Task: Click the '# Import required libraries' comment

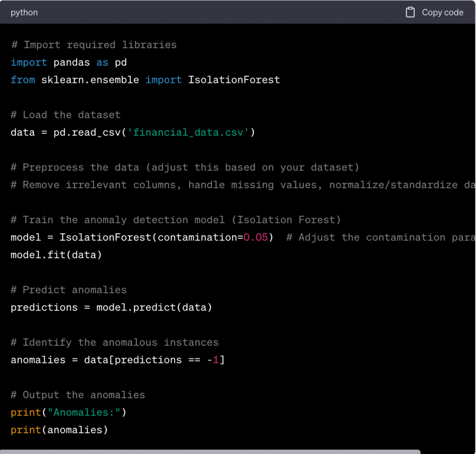Action: (x=93, y=45)
